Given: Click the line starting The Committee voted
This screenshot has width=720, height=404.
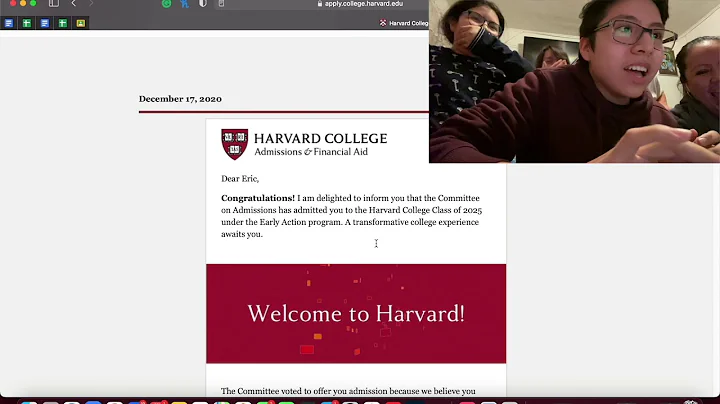Looking at the screenshot, I should (348, 391).
